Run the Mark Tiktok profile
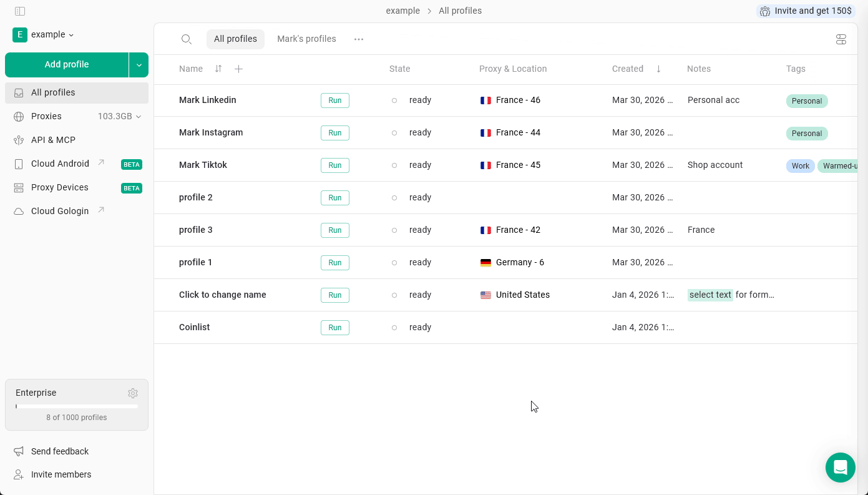This screenshot has height=495, width=868. pos(335,165)
